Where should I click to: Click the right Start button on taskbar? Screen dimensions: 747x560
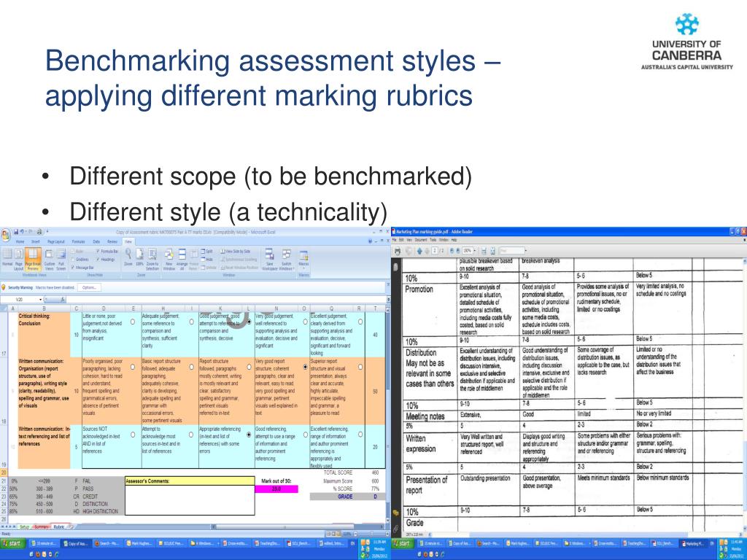[404, 543]
